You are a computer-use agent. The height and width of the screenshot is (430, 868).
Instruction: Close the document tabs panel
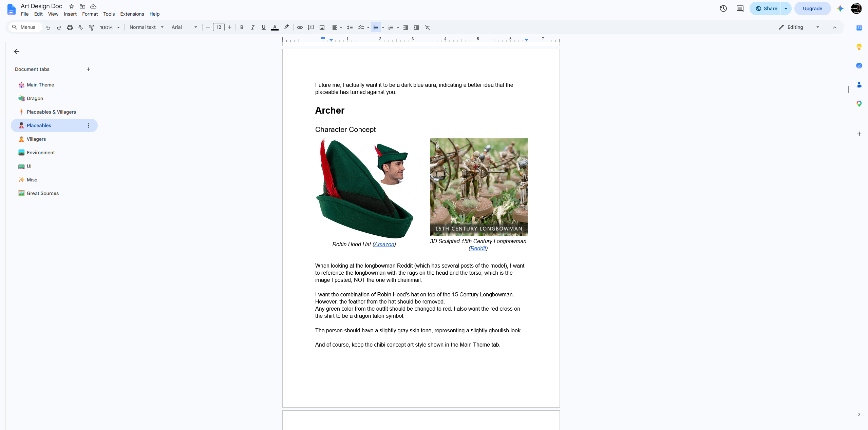(x=17, y=52)
